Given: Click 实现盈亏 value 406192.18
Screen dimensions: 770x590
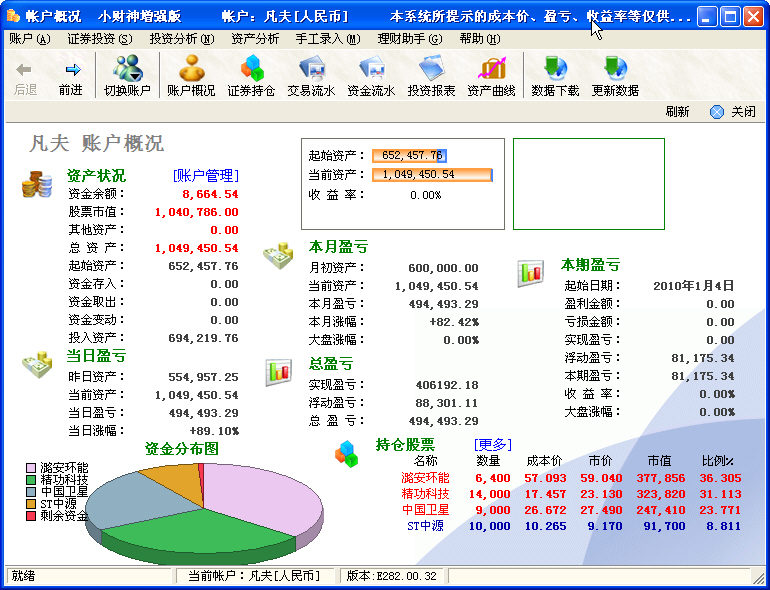Looking at the screenshot, I should point(447,385).
